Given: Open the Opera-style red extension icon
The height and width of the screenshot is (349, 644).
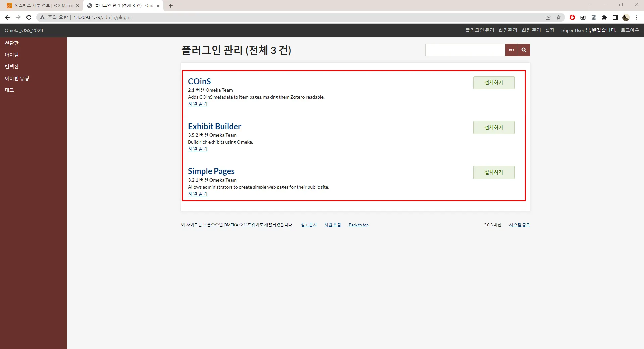Looking at the screenshot, I should pyautogui.click(x=572, y=17).
